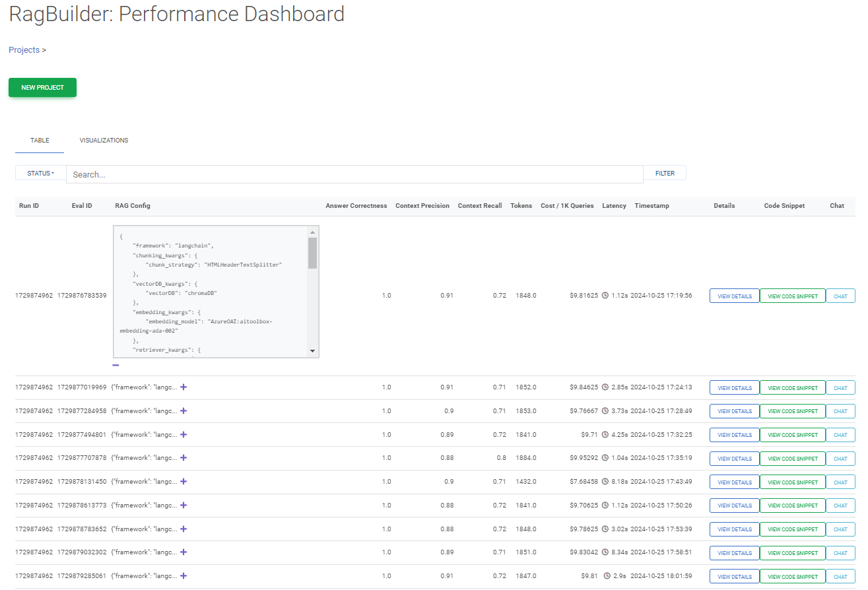This screenshot has height=590, width=868.
Task: Collapse the expanded RAG config with minus icon
Action: pos(116,365)
